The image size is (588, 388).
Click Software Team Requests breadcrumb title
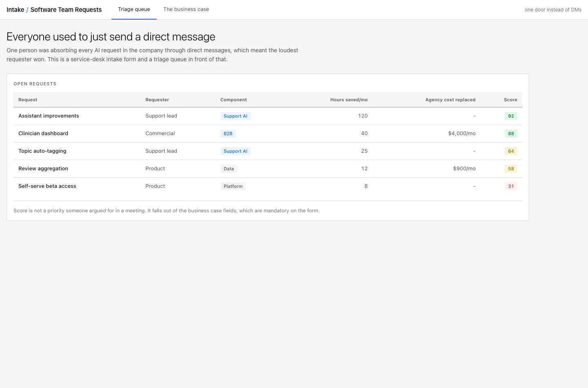(66, 10)
